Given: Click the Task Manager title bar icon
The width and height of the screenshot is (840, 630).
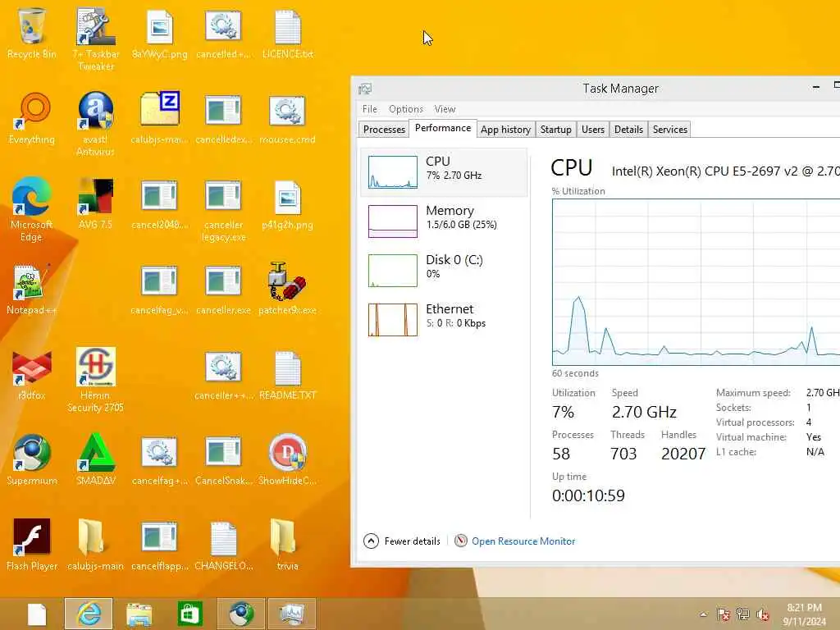Looking at the screenshot, I should (x=365, y=89).
